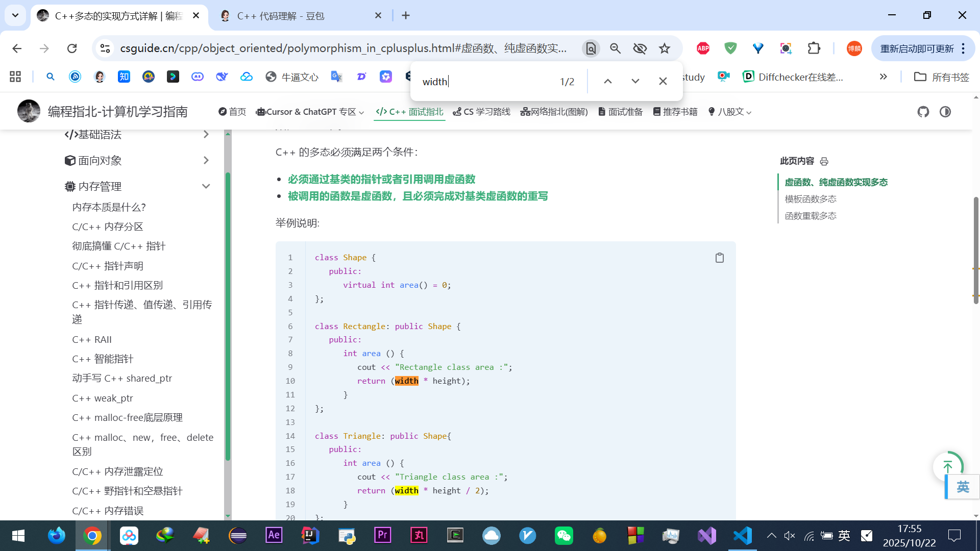Click the print icon beside 此页内容
Image resolution: width=980 pixels, height=551 pixels.
824,161
